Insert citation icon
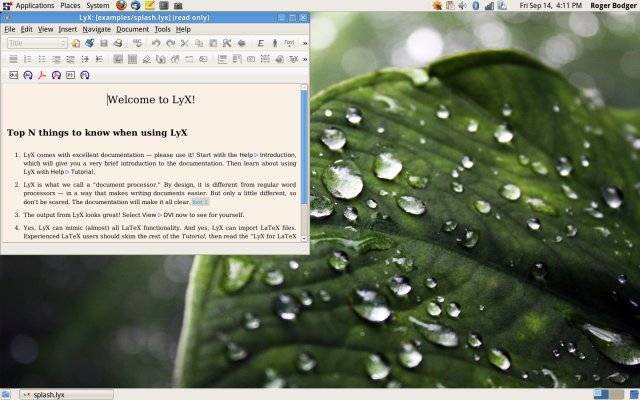The image size is (640, 400). click(x=175, y=59)
